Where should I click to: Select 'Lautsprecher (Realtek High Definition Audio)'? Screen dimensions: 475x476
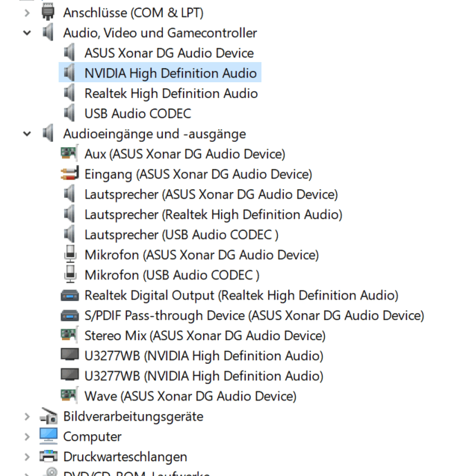[214, 214]
